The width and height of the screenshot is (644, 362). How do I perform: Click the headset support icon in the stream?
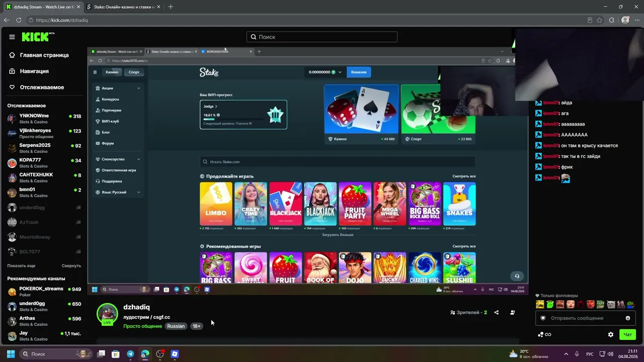[x=517, y=276]
